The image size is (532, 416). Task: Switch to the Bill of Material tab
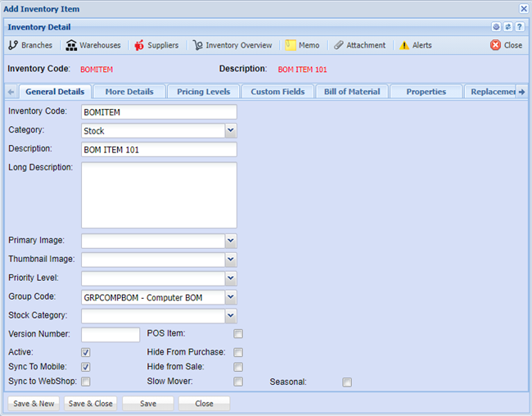[352, 92]
